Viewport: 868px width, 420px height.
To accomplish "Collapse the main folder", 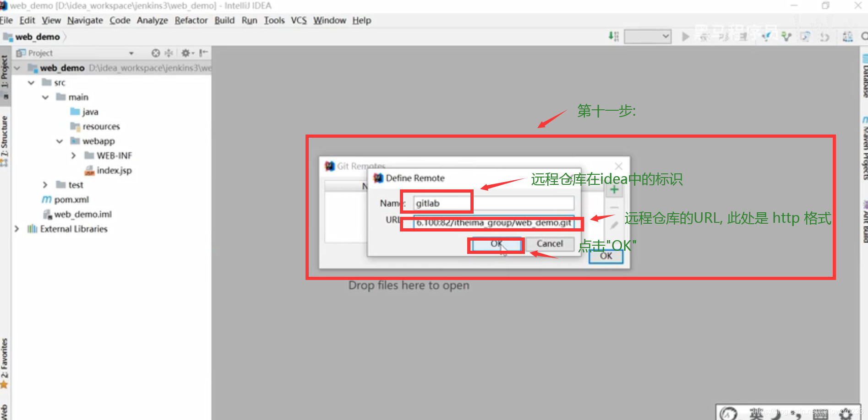I will tap(45, 97).
